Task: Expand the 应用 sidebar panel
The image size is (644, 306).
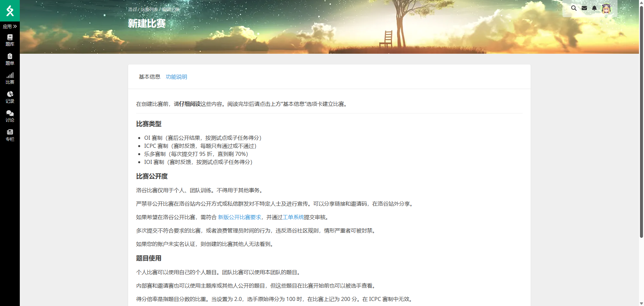Action: [x=9, y=26]
